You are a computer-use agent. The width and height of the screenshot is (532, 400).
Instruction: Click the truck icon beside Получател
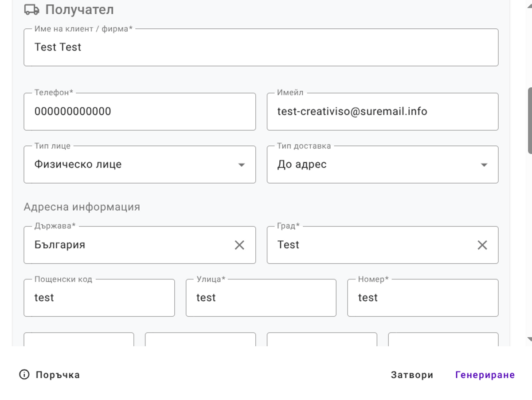(32, 9)
